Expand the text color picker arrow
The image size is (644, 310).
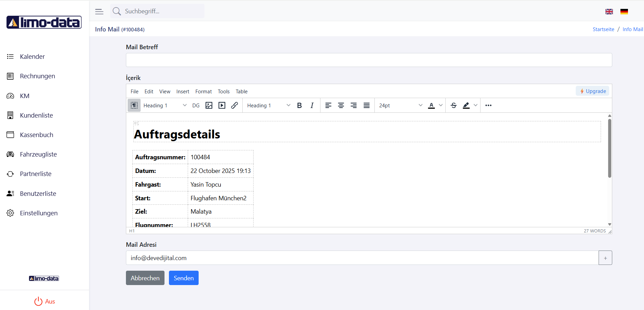point(441,105)
